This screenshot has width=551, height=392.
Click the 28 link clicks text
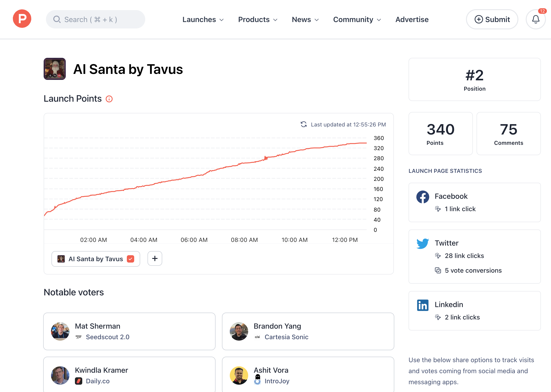(x=464, y=256)
